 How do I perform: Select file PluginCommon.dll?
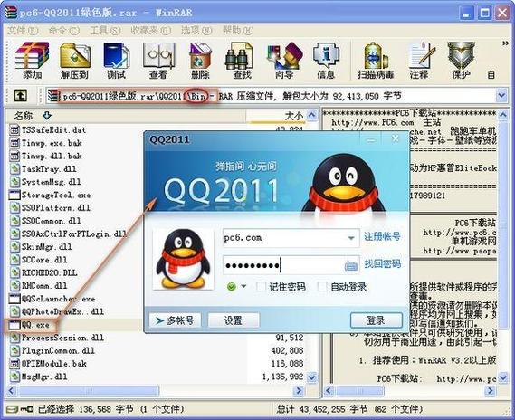click(x=52, y=350)
